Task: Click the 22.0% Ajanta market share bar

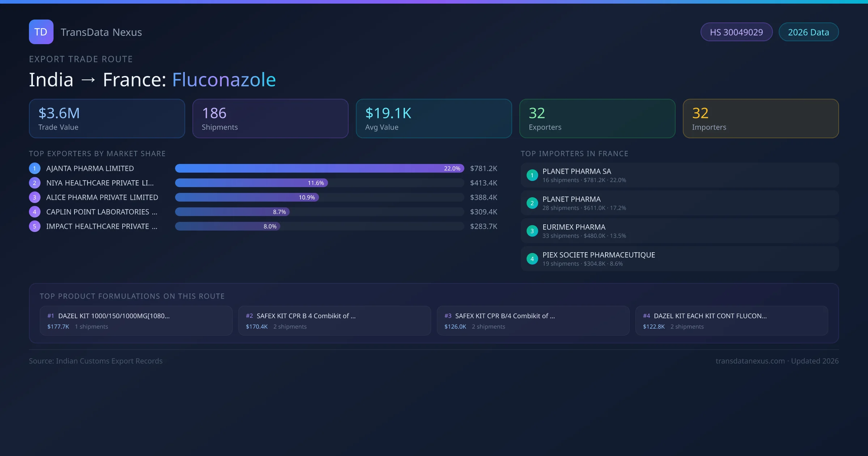Action: tap(319, 168)
